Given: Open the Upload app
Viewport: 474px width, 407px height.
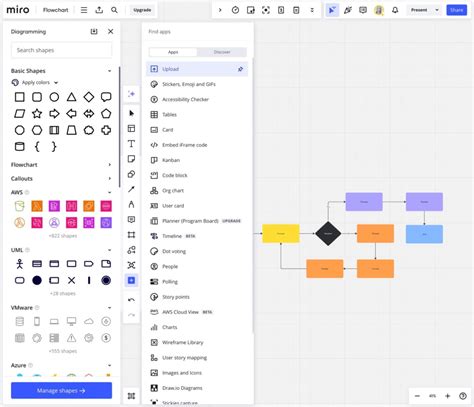Looking at the screenshot, I should pos(197,69).
